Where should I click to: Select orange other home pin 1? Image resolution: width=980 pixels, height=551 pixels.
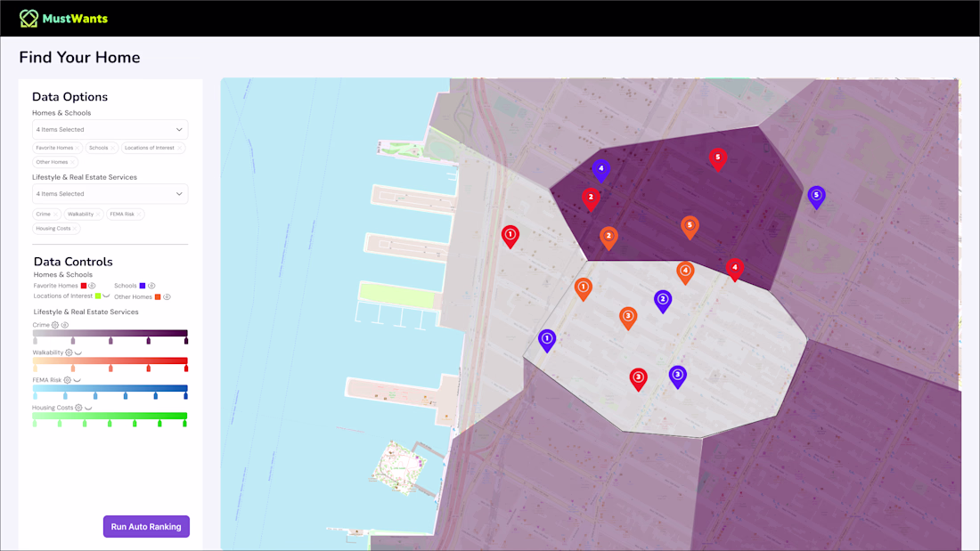(x=584, y=288)
